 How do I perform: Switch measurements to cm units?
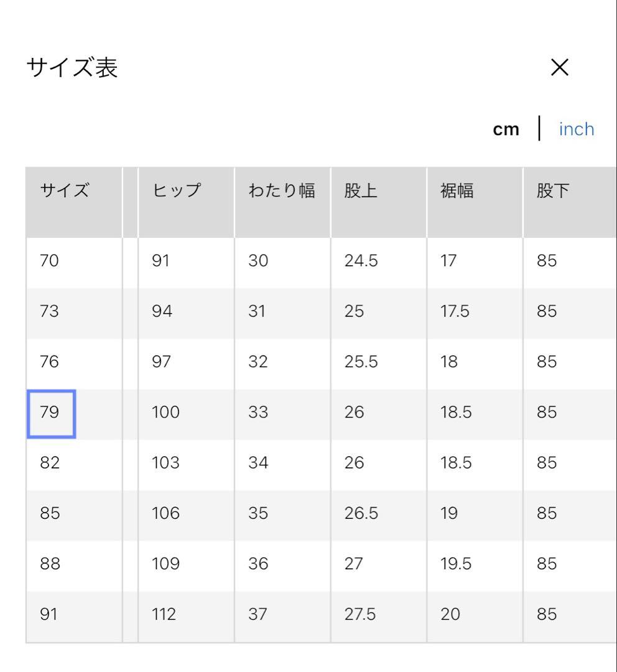[x=505, y=128]
